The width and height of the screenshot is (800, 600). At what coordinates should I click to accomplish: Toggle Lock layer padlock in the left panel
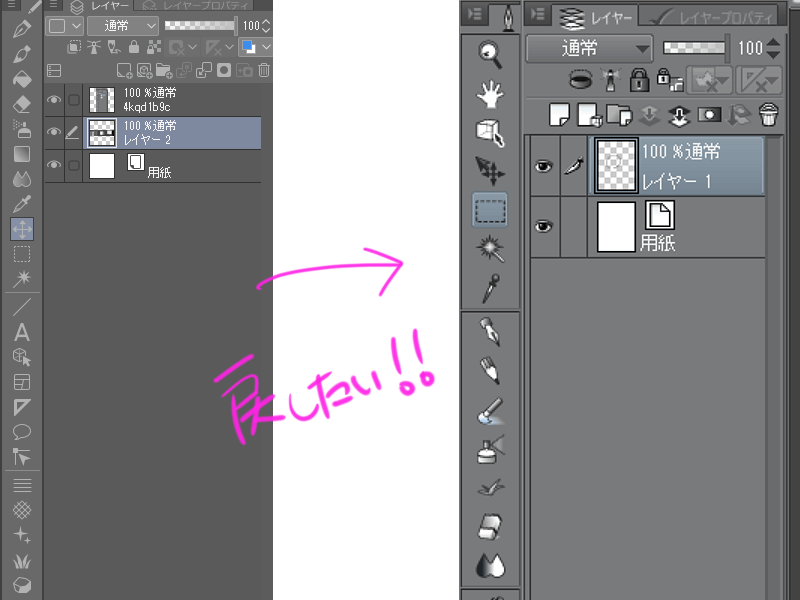click(x=134, y=47)
